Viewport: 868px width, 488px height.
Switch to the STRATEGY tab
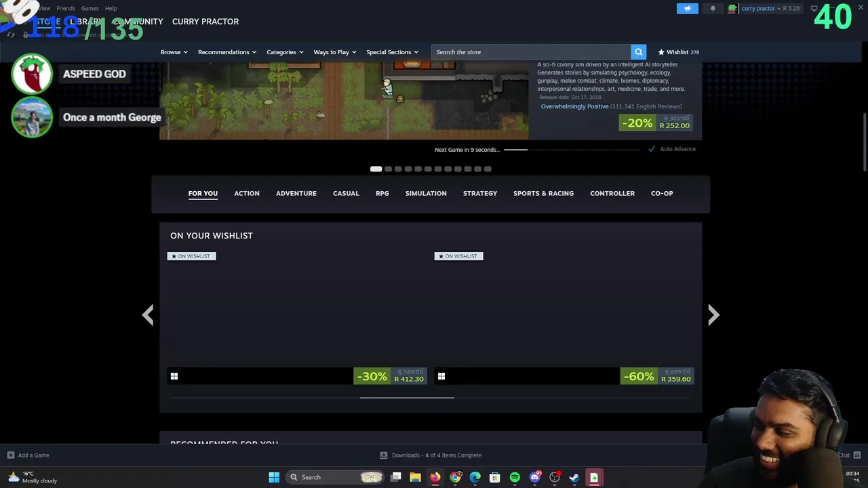coord(480,193)
